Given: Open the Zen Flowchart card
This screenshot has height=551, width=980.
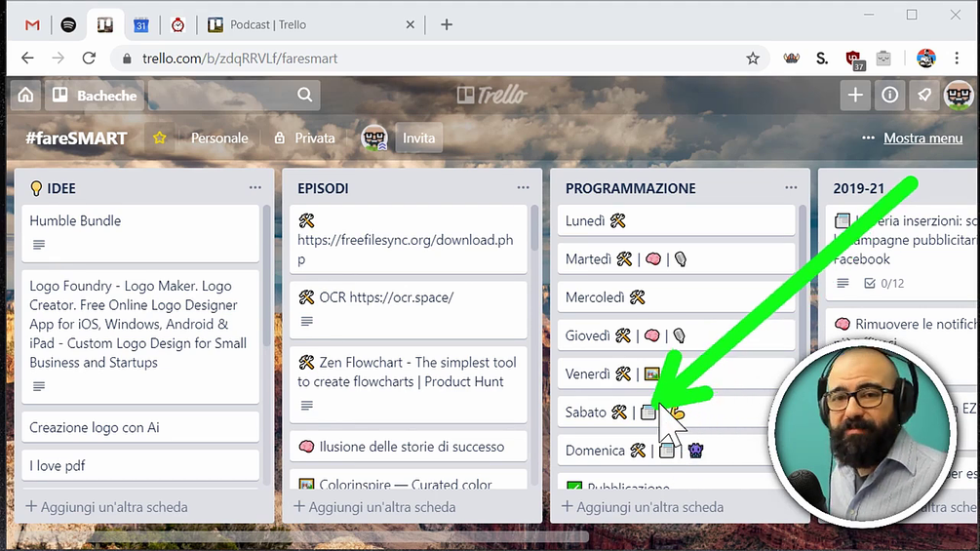Looking at the screenshot, I should pyautogui.click(x=409, y=384).
